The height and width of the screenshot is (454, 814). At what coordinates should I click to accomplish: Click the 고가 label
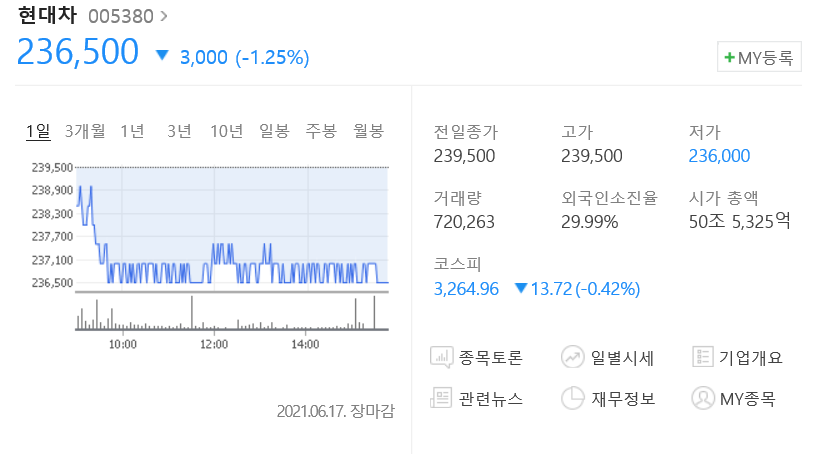576,132
